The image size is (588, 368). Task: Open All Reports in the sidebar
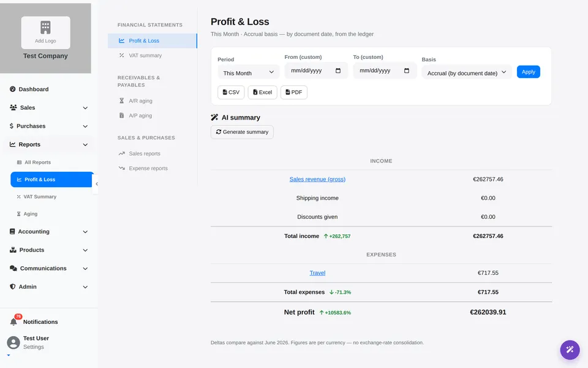click(x=37, y=162)
